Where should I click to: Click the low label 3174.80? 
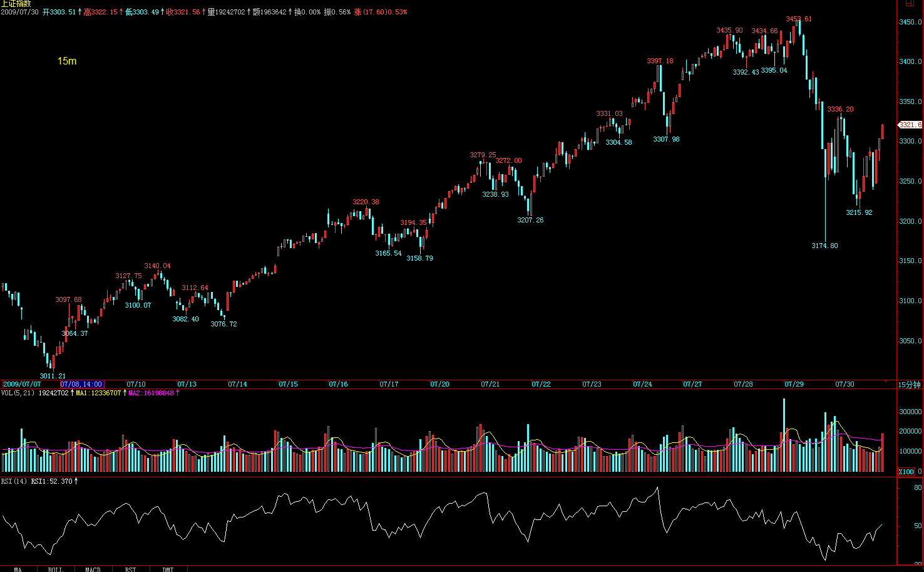pyautogui.click(x=824, y=246)
